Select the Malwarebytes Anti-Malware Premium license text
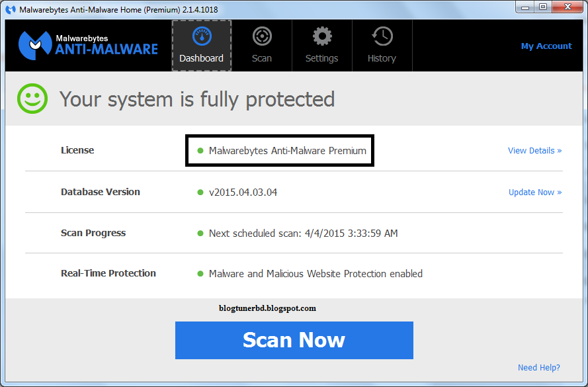588x387 pixels. [288, 151]
